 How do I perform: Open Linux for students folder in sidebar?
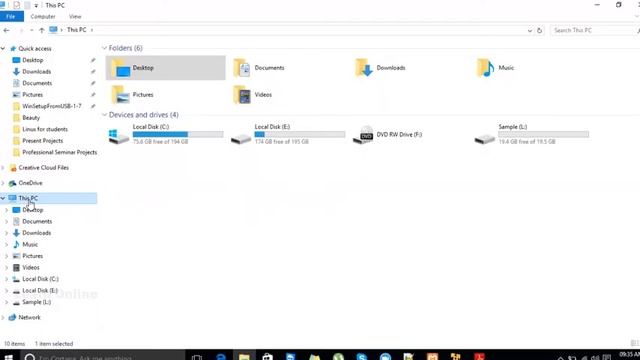(x=45, y=129)
